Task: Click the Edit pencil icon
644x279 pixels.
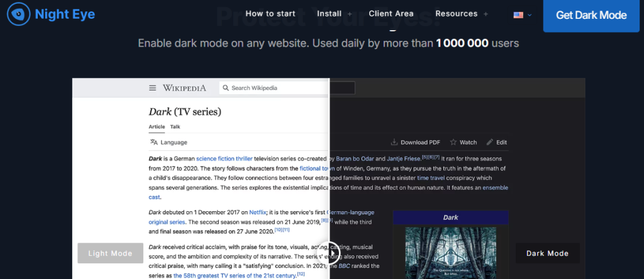Action: coord(489,142)
